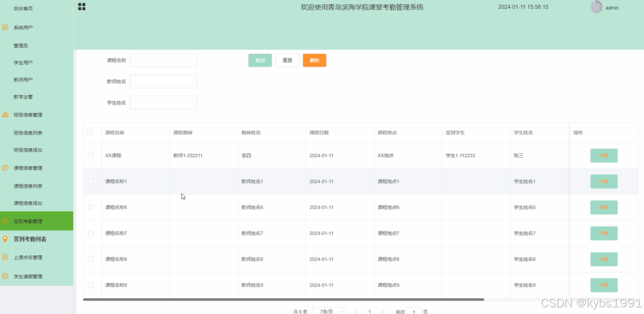The image size is (644, 314).
Task: Click the orange 删除 button
Action: tap(315, 61)
